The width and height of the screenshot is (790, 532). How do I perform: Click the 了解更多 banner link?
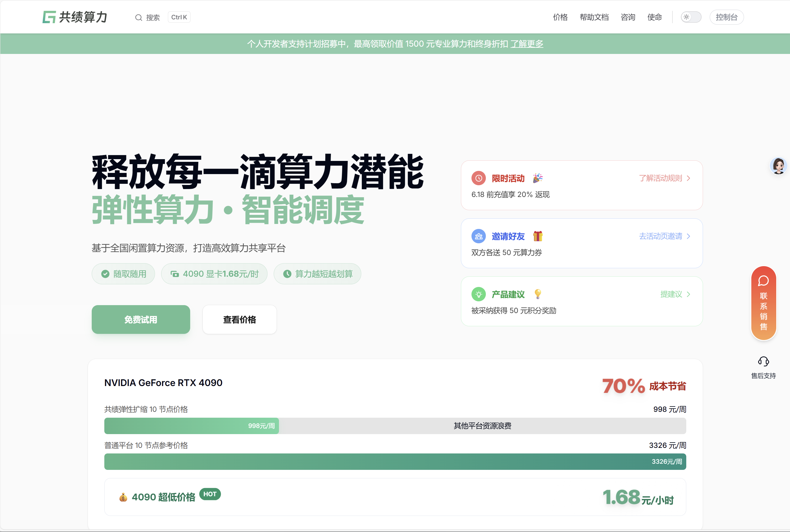pos(527,44)
